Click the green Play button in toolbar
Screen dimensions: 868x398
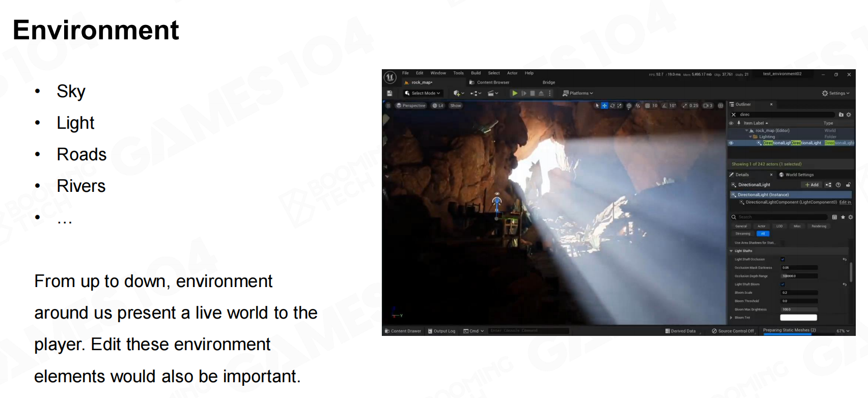[515, 93]
